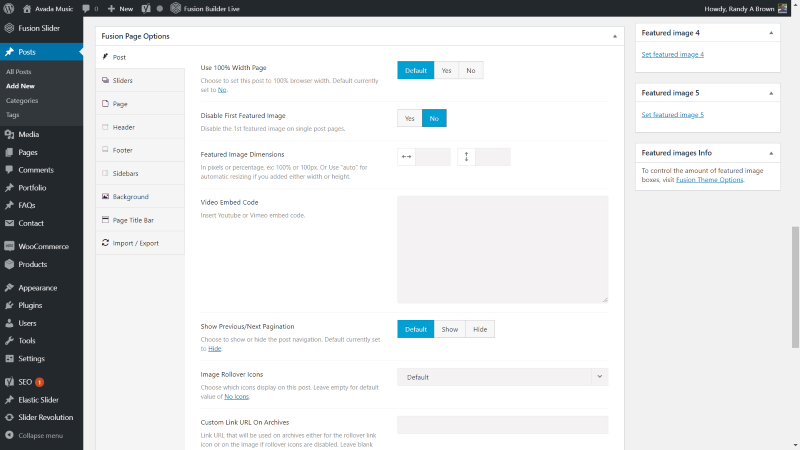Click the Hide link under pagination description
The image size is (800, 450).
[214, 348]
